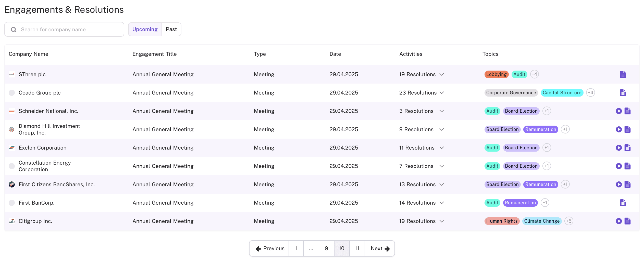Image resolution: width=644 pixels, height=266 pixels.
Task: Play video for Diamond Hill Investment Group
Action: click(x=618, y=129)
